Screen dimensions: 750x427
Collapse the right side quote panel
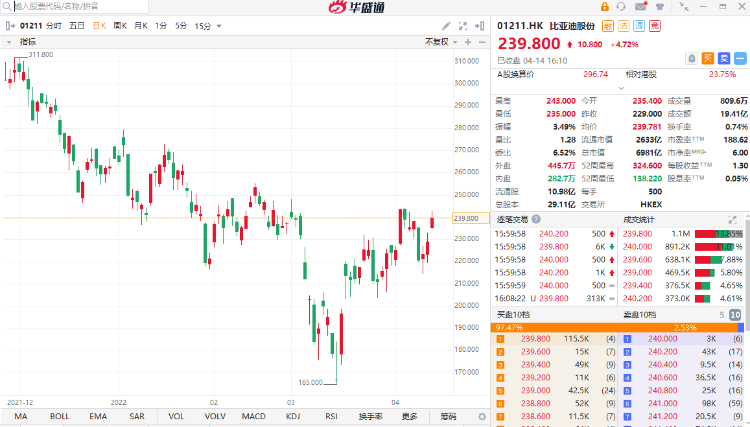[x=479, y=26]
